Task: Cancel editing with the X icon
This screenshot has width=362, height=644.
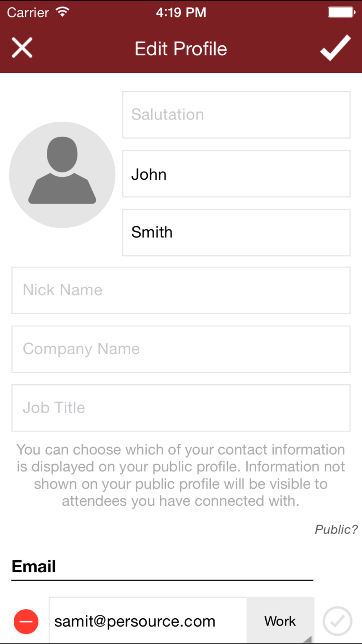Action: (22, 47)
